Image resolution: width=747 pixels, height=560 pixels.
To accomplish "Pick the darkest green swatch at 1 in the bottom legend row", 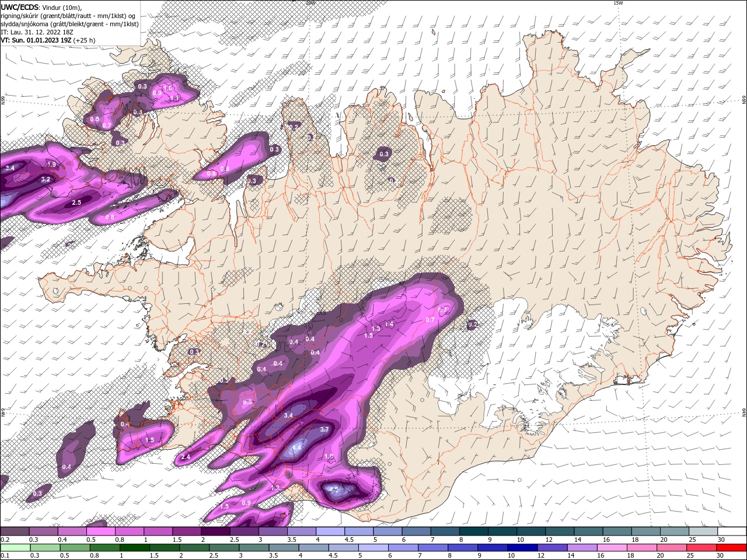I will pyautogui.click(x=134, y=548).
